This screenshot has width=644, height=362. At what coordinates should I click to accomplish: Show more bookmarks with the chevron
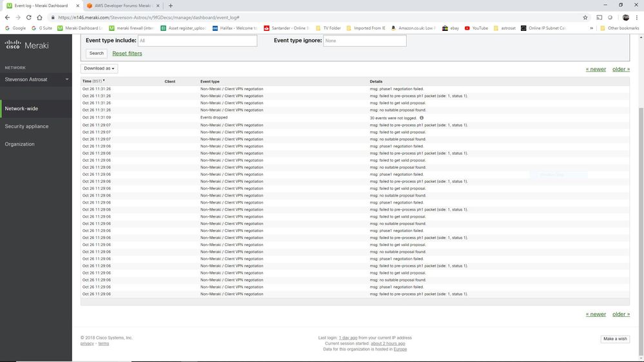point(591,28)
